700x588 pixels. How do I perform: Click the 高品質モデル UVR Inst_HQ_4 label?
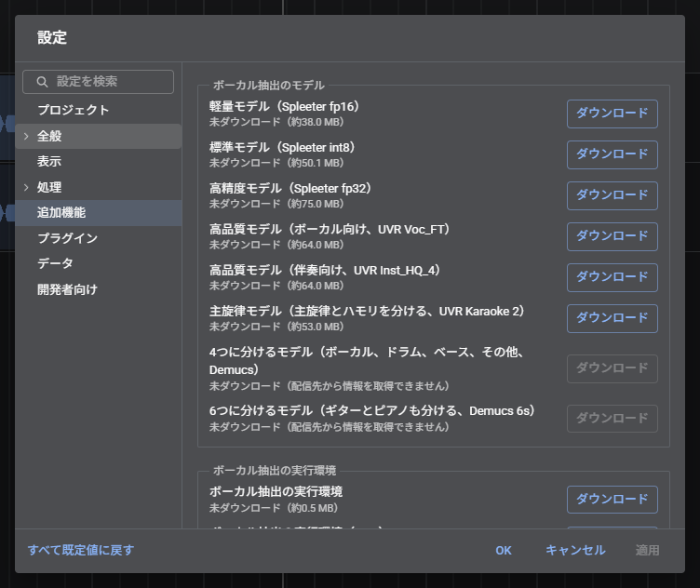325,271
